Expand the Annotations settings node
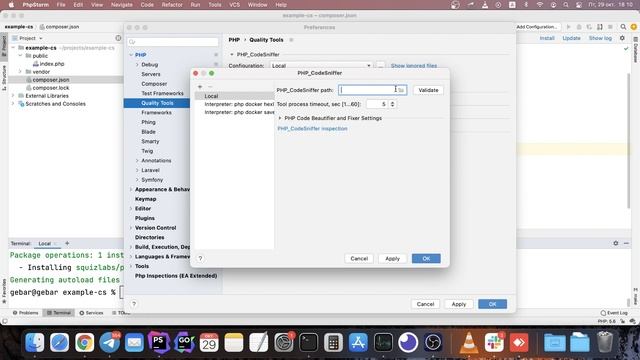 coord(137,160)
